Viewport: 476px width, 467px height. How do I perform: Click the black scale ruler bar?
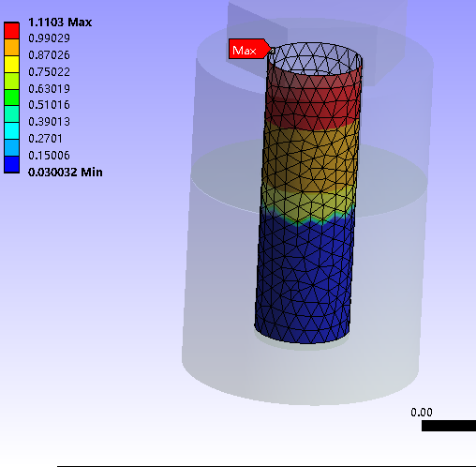pos(449,426)
